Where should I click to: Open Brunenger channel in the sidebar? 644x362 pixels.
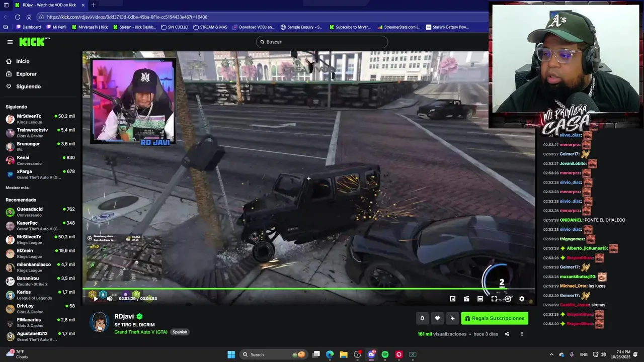pyautogui.click(x=40, y=146)
